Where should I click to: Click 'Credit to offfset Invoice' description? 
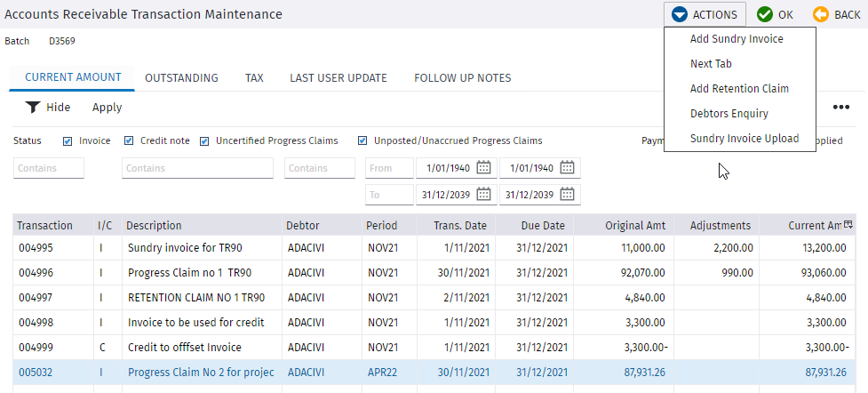pos(184,348)
